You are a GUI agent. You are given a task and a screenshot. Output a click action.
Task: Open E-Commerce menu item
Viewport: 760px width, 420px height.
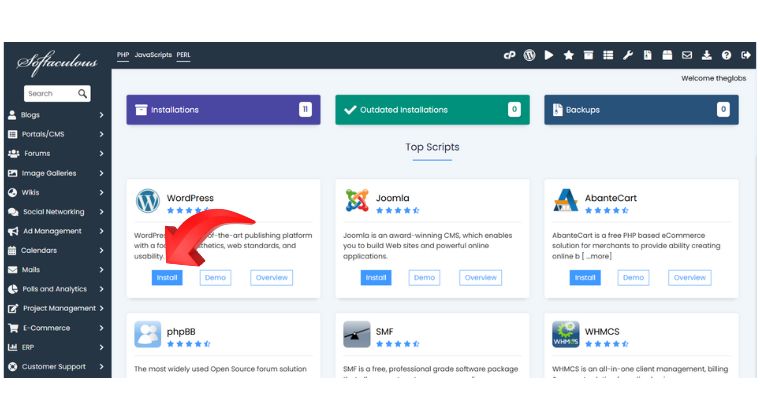(x=56, y=328)
